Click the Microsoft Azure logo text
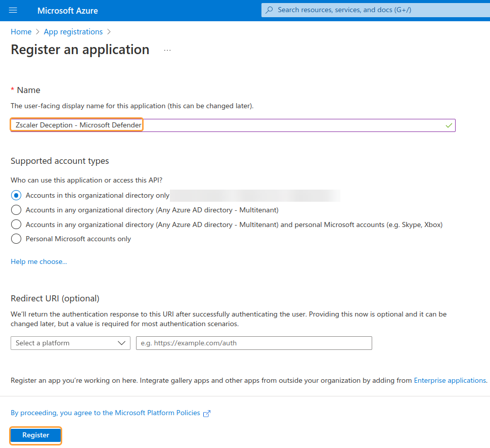The height and width of the screenshot is (448, 490). click(67, 10)
